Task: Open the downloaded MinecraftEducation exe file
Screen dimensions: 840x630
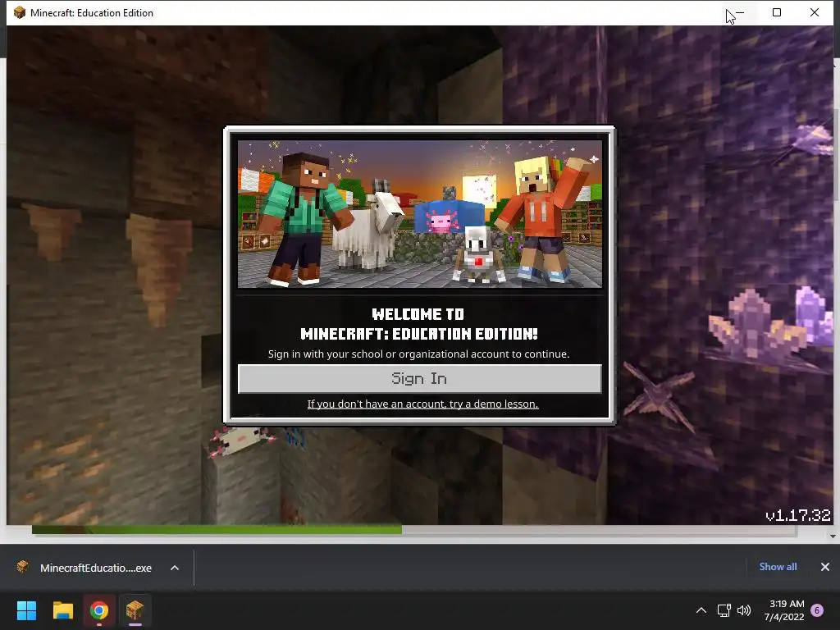Action: pyautogui.click(x=95, y=568)
